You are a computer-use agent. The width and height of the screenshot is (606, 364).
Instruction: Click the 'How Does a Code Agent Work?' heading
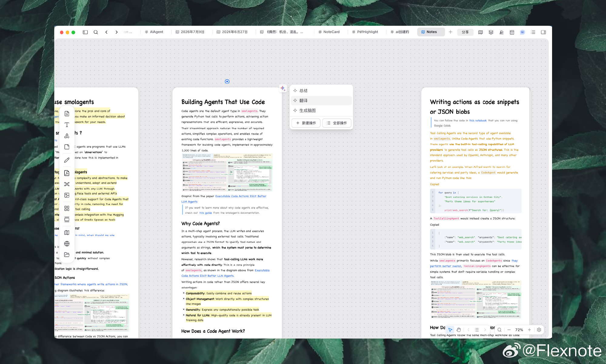coord(213,331)
